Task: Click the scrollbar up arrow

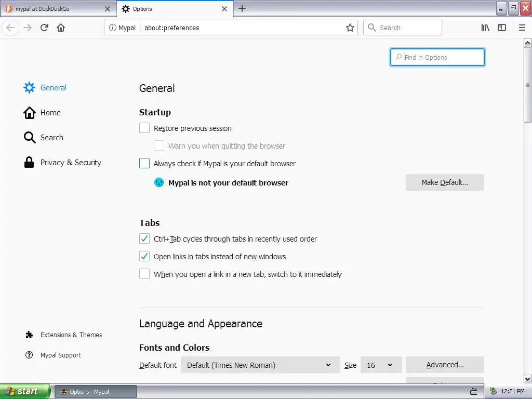Action: [x=527, y=43]
